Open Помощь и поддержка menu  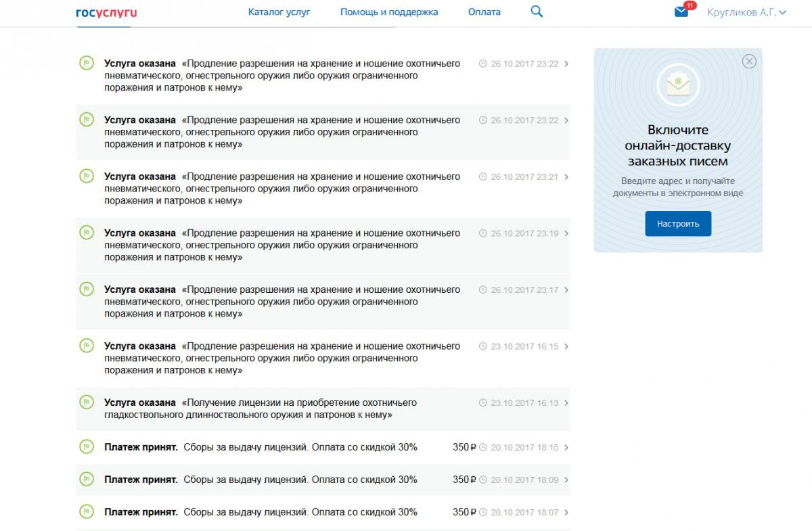coord(389,12)
